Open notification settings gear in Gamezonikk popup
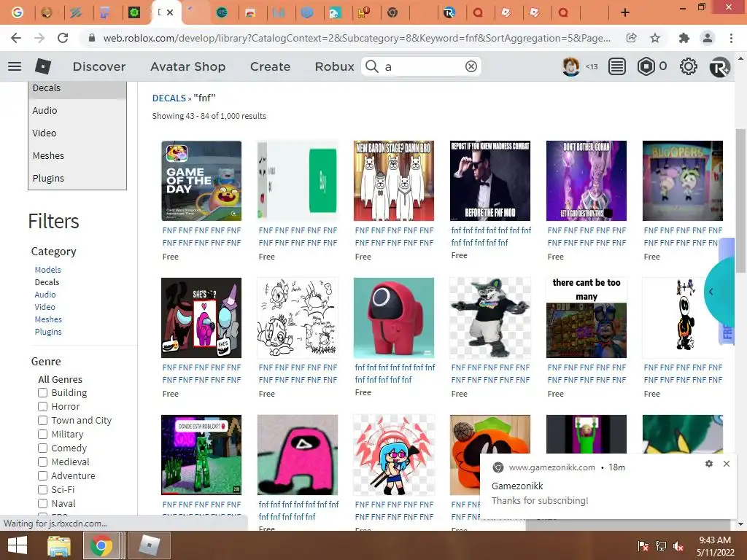The height and width of the screenshot is (560, 747). pyautogui.click(x=709, y=463)
